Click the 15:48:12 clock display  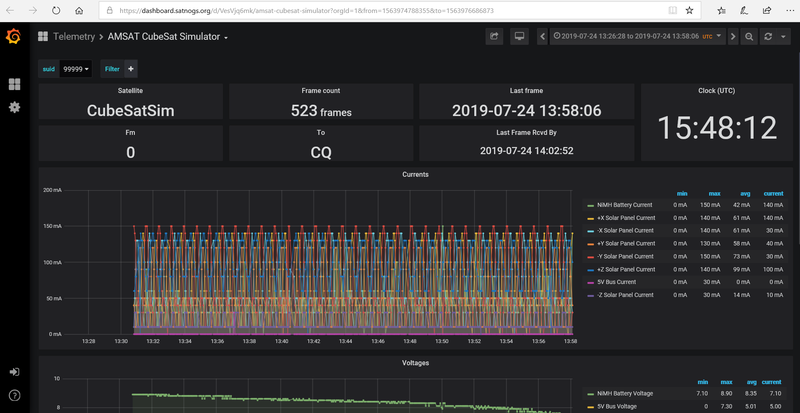pyautogui.click(x=717, y=128)
